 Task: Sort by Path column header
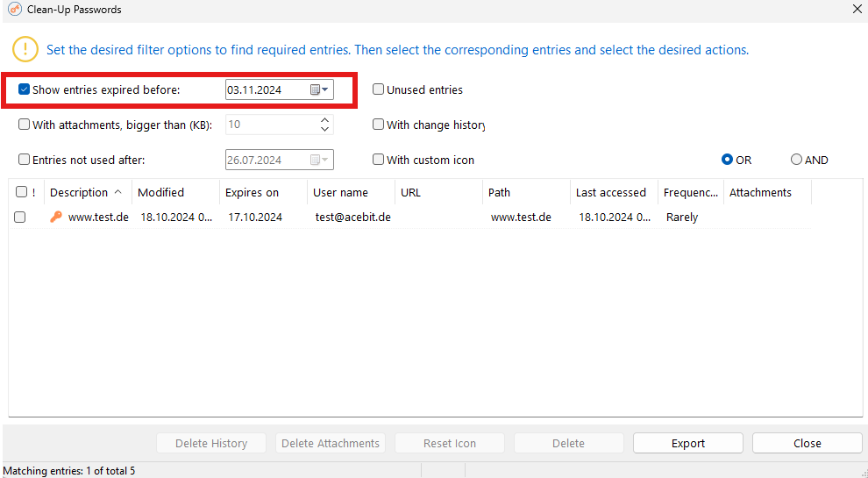click(x=526, y=192)
